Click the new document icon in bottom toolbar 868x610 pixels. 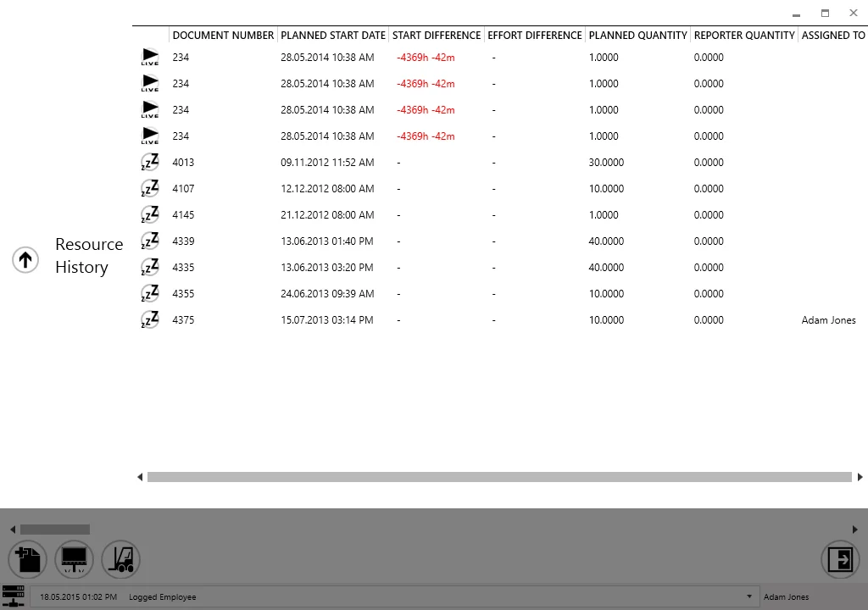coord(27,560)
